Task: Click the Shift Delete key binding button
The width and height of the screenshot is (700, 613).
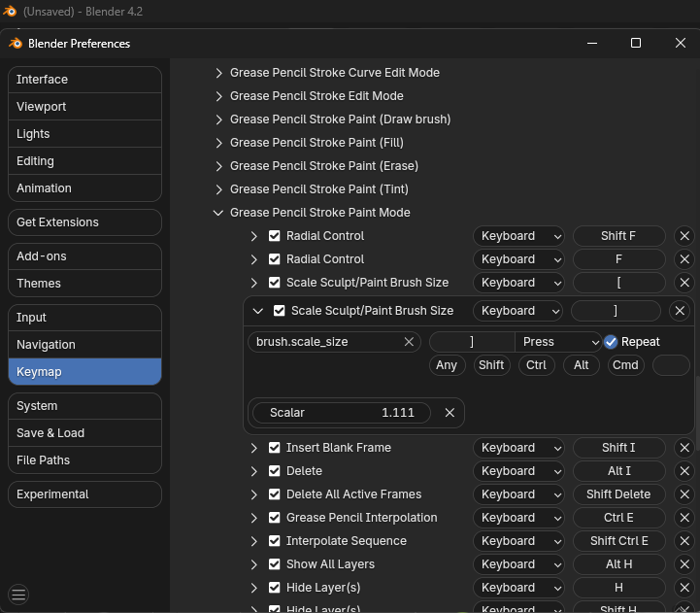Action: [618, 494]
